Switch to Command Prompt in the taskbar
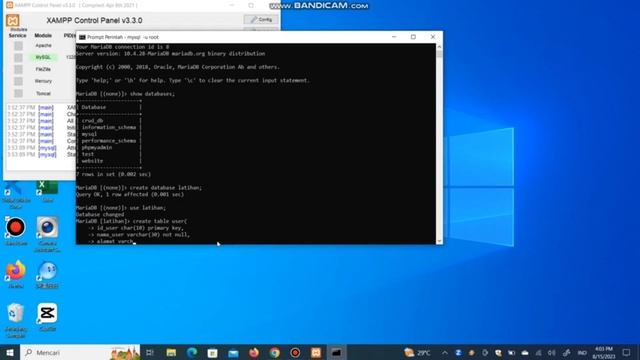 336,352
